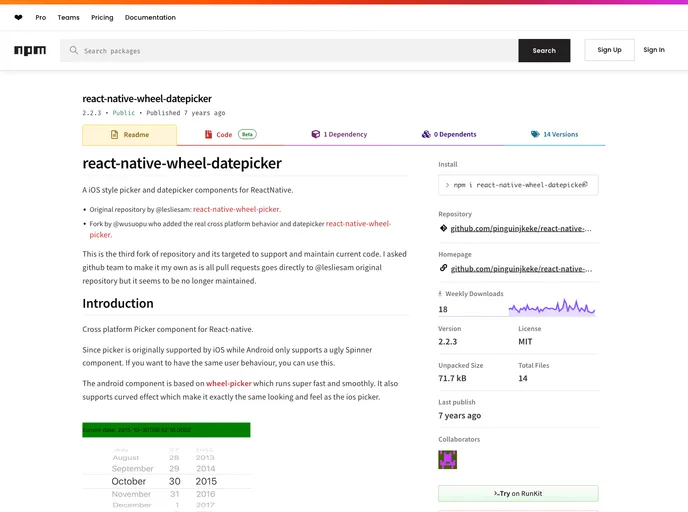The height and width of the screenshot is (512, 688).
Task: Click the Sign Up button
Action: [609, 50]
